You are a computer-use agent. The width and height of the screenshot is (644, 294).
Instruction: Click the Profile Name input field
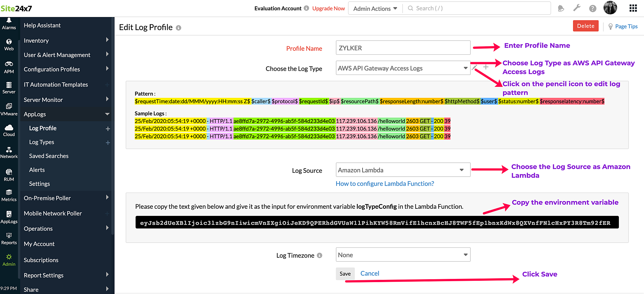403,48
